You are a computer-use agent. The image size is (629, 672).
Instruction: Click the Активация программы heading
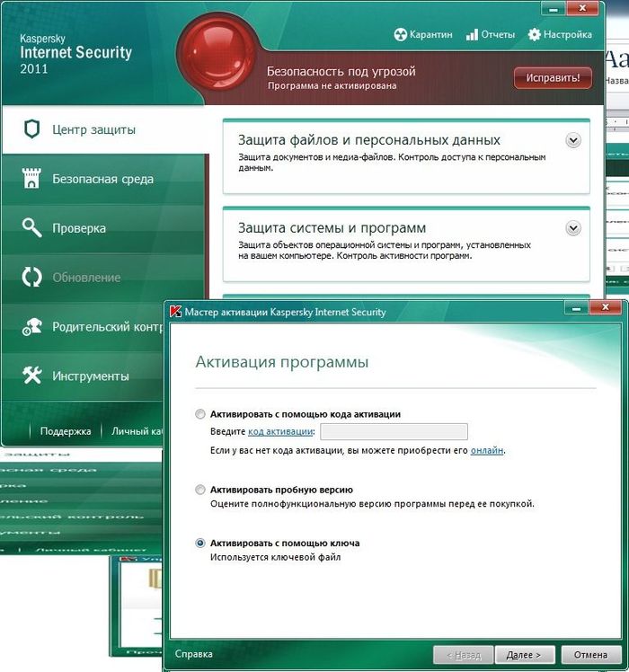tap(281, 362)
